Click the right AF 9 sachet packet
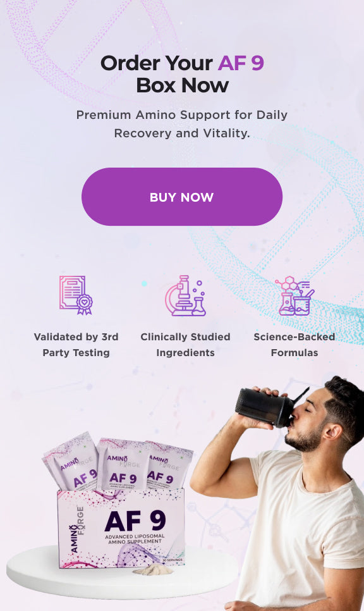The width and height of the screenshot is (364, 611). tap(169, 466)
